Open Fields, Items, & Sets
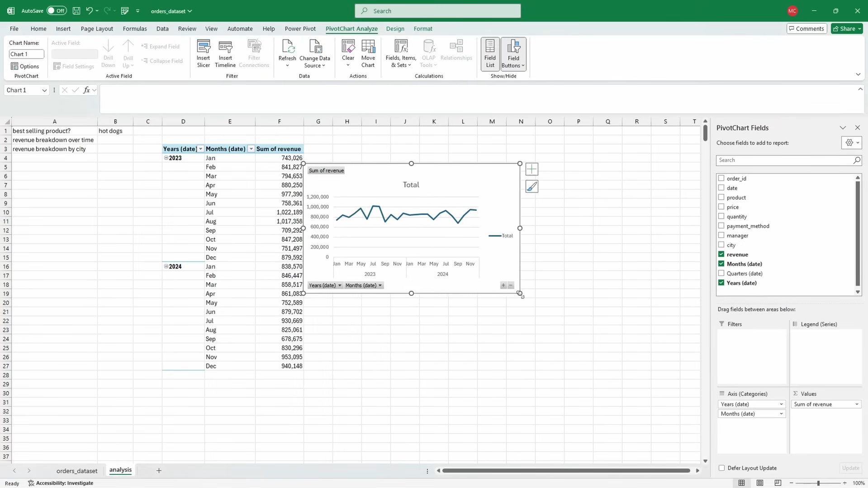This screenshot has width=868, height=488. point(401,53)
